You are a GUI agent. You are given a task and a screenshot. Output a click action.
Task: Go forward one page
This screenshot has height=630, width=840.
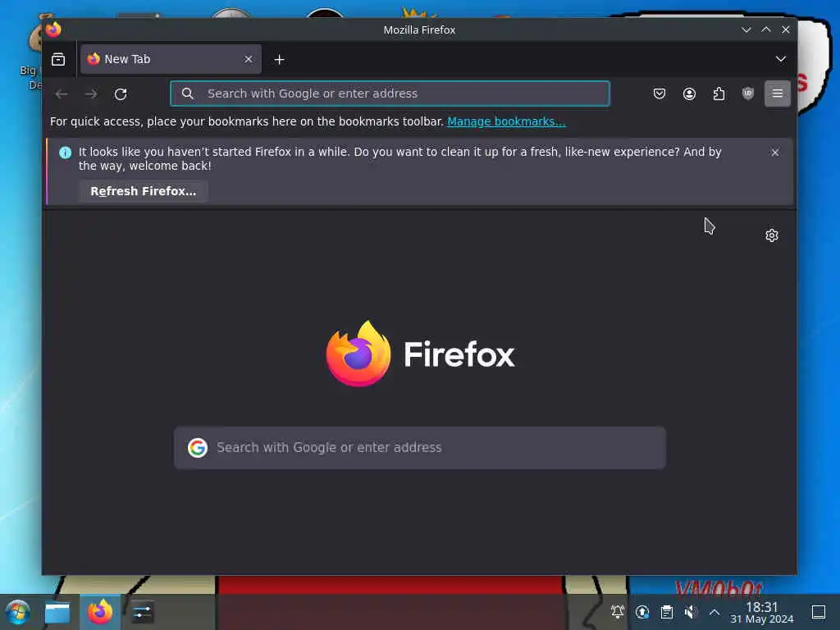(x=91, y=94)
